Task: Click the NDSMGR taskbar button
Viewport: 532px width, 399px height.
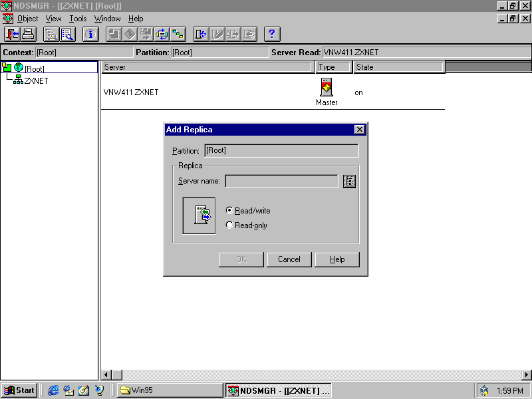Action: (x=279, y=390)
